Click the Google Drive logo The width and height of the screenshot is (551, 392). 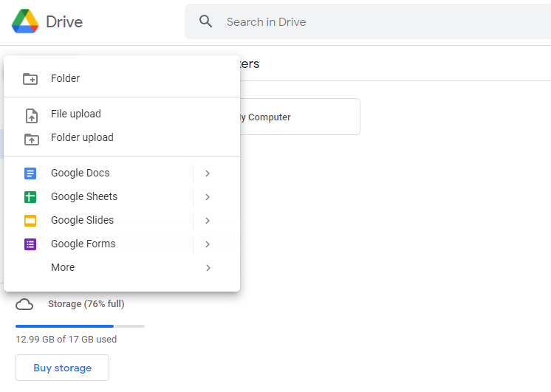[25, 21]
